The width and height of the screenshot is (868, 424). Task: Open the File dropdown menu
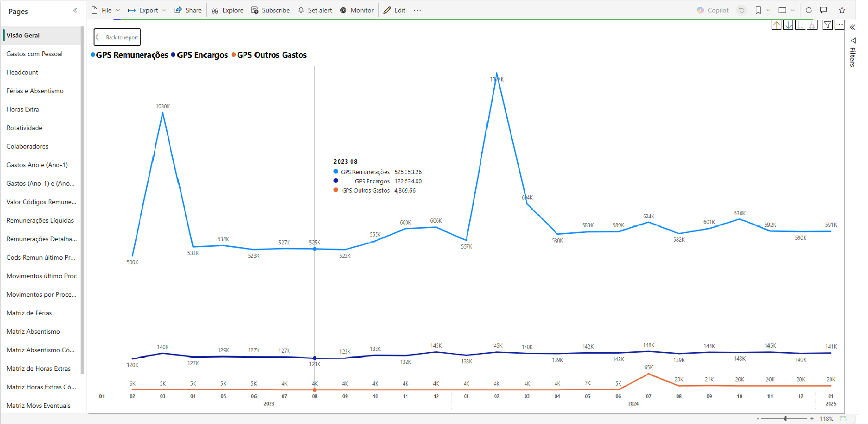106,10
